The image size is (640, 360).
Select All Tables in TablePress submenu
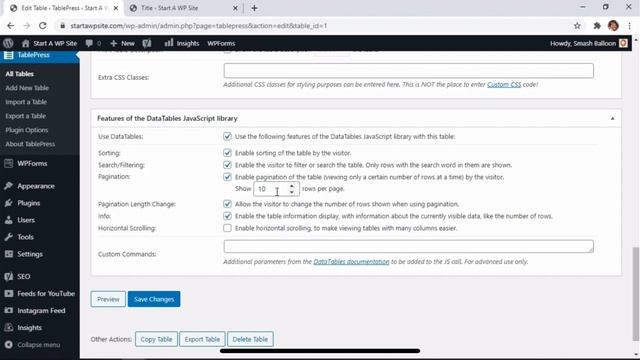point(20,74)
